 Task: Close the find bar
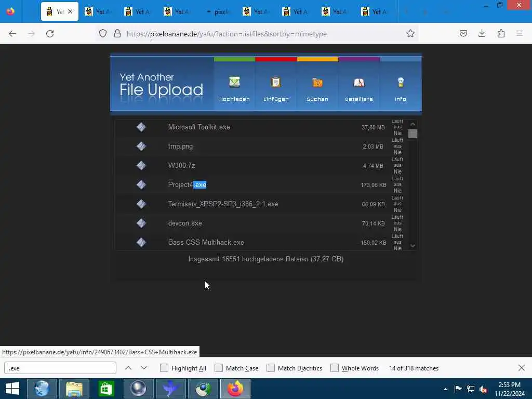522,368
